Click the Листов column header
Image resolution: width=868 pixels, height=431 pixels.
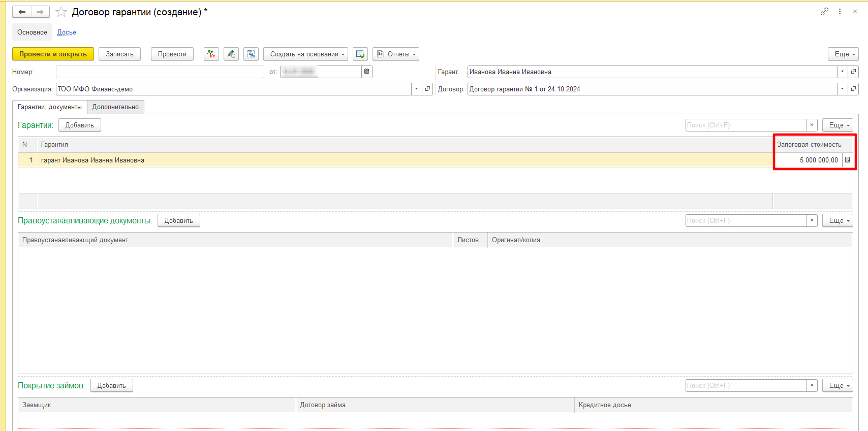click(x=470, y=240)
